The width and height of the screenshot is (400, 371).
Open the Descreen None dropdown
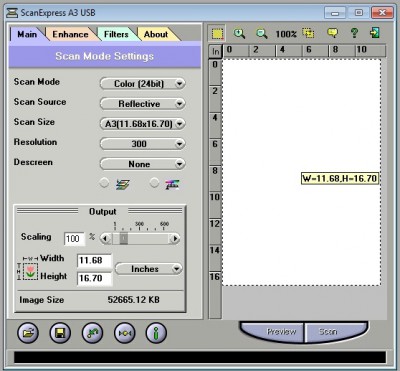143,164
